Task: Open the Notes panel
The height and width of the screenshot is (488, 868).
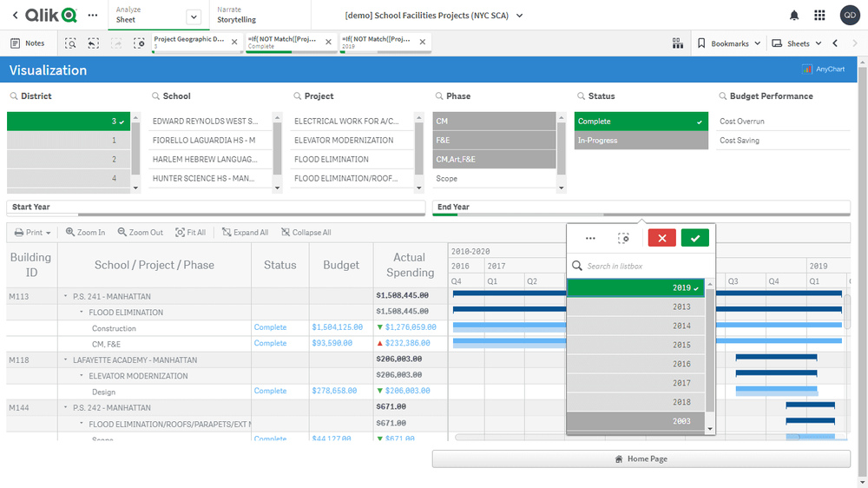Action: point(28,43)
